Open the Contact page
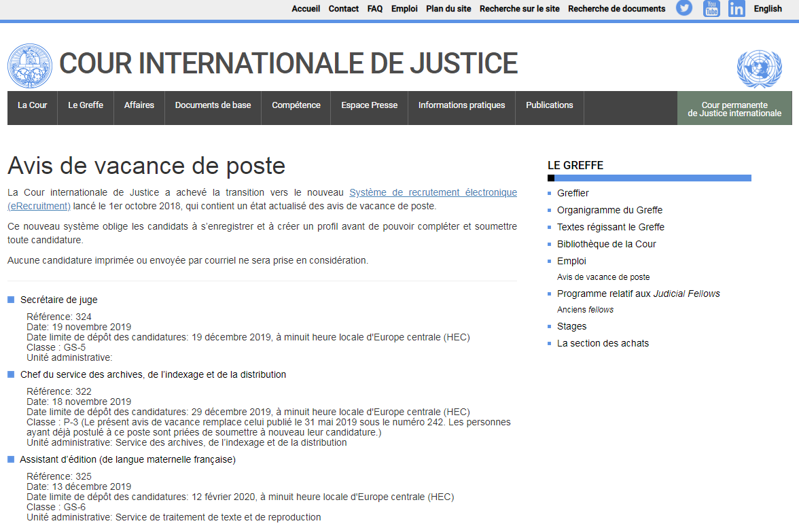799x532 pixels. click(344, 9)
